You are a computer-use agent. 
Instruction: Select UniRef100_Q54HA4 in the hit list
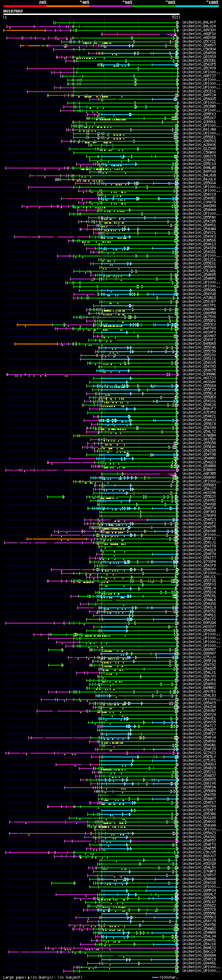point(199,210)
